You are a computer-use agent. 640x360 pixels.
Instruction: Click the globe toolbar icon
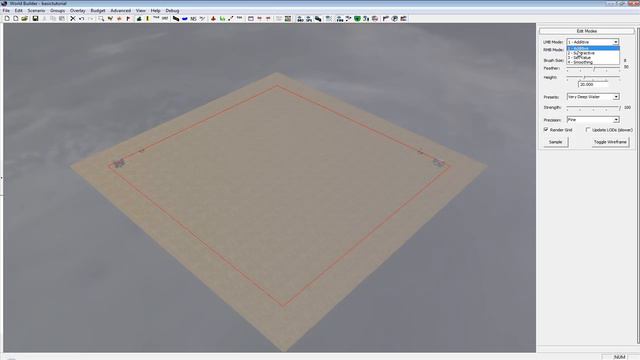(395, 19)
